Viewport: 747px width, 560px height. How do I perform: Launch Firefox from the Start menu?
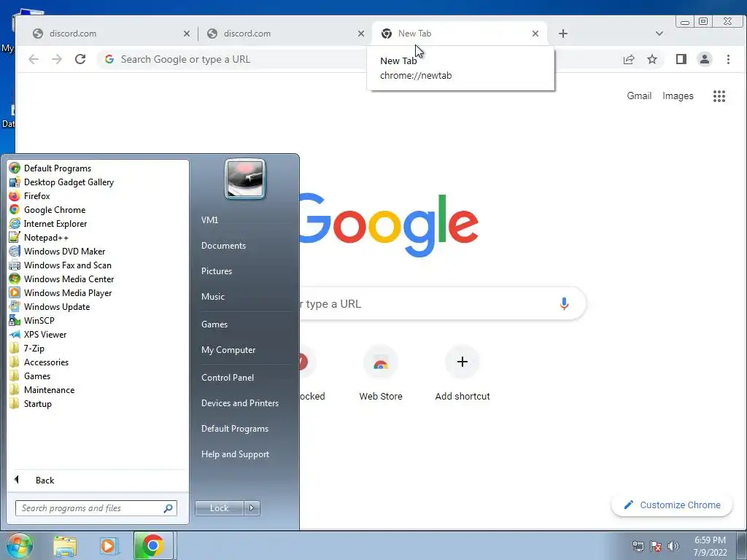tap(98, 195)
